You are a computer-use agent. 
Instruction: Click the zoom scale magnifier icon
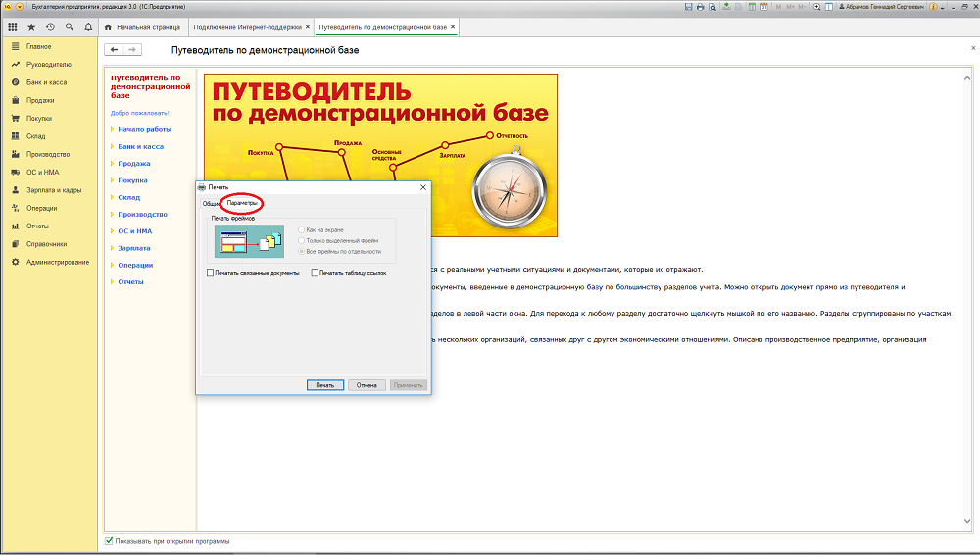click(817, 6)
